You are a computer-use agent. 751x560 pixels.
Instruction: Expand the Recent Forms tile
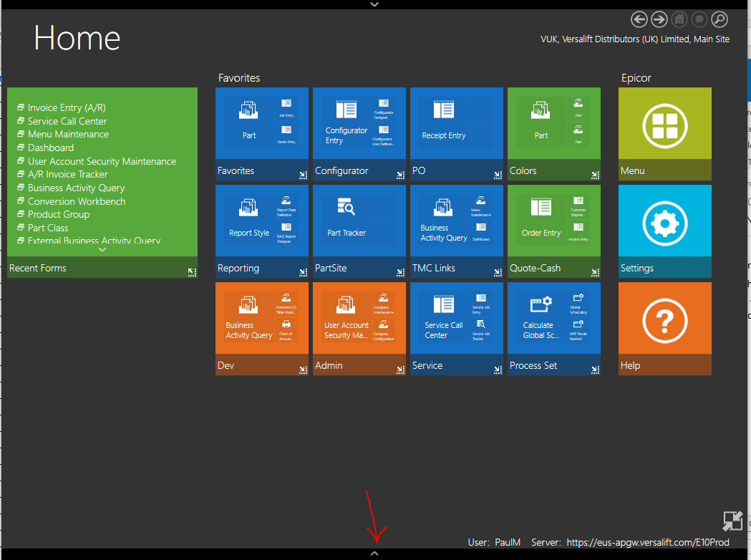pyautogui.click(x=192, y=272)
